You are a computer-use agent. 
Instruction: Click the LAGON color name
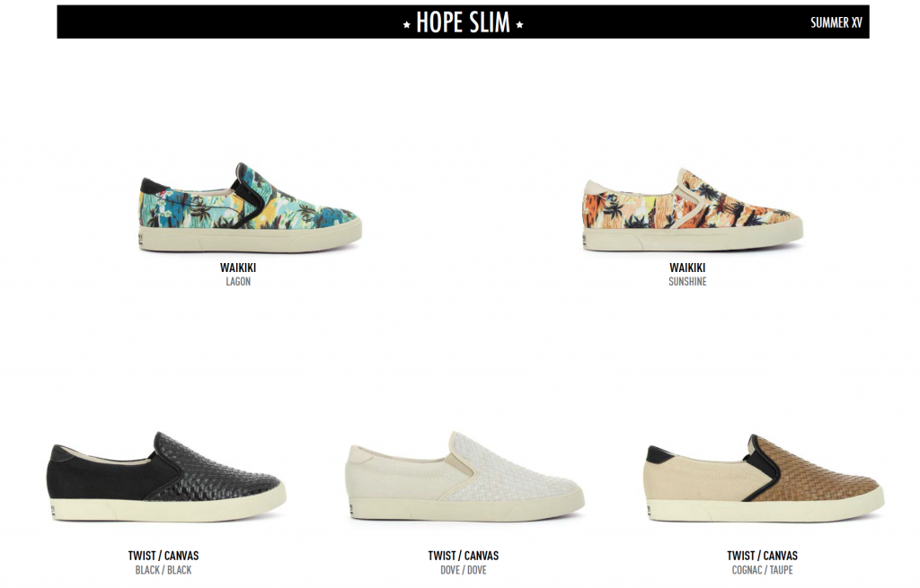tap(238, 281)
